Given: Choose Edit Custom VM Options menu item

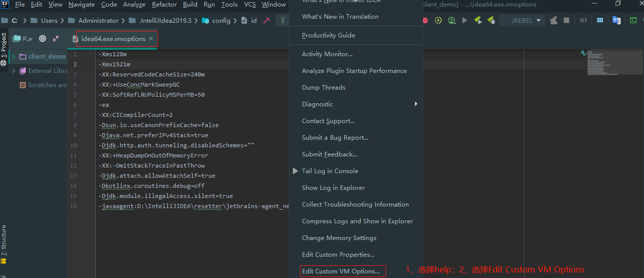Looking at the screenshot, I should click(340, 271).
